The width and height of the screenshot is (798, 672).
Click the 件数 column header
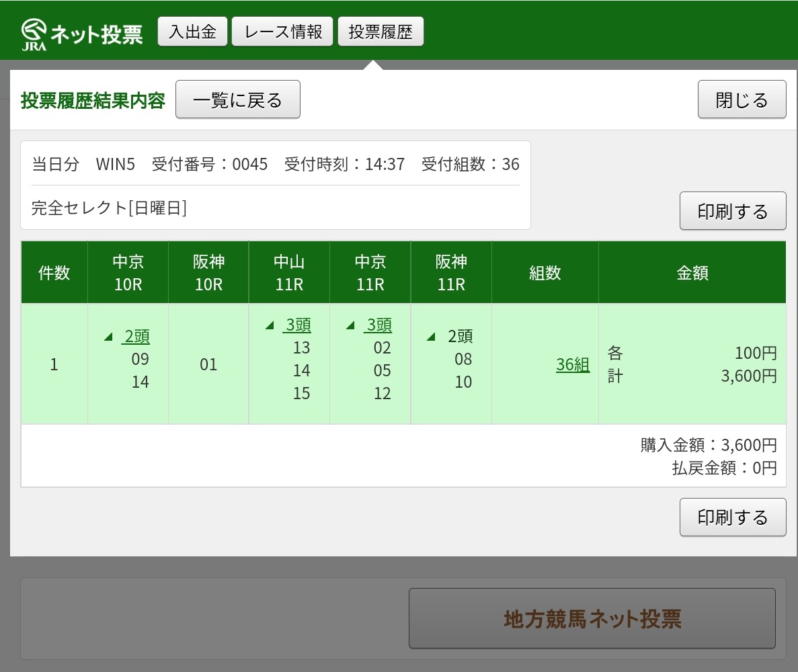[54, 273]
